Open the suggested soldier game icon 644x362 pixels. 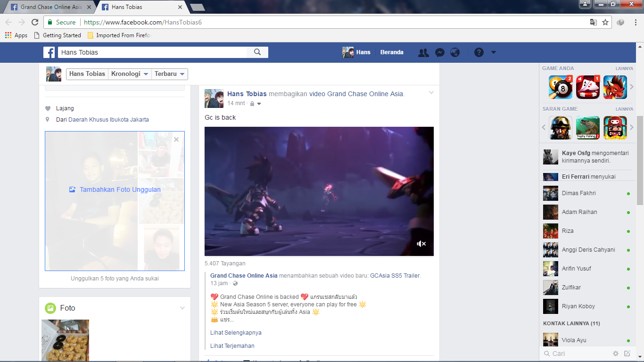561,128
